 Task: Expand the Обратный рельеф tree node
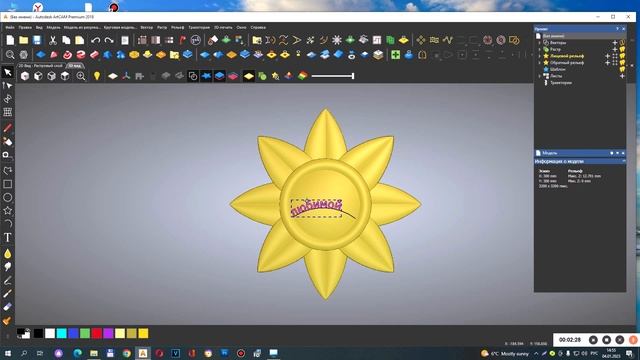(x=540, y=63)
